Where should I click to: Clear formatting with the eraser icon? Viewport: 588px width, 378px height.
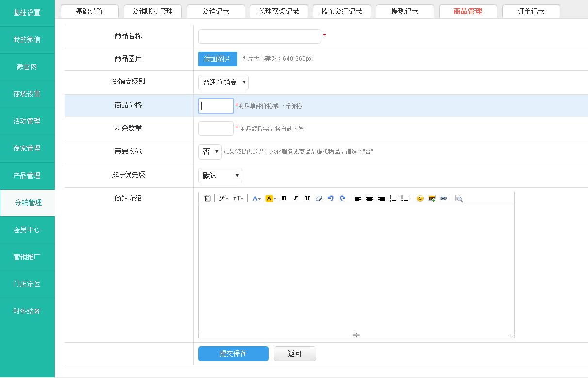coord(319,198)
